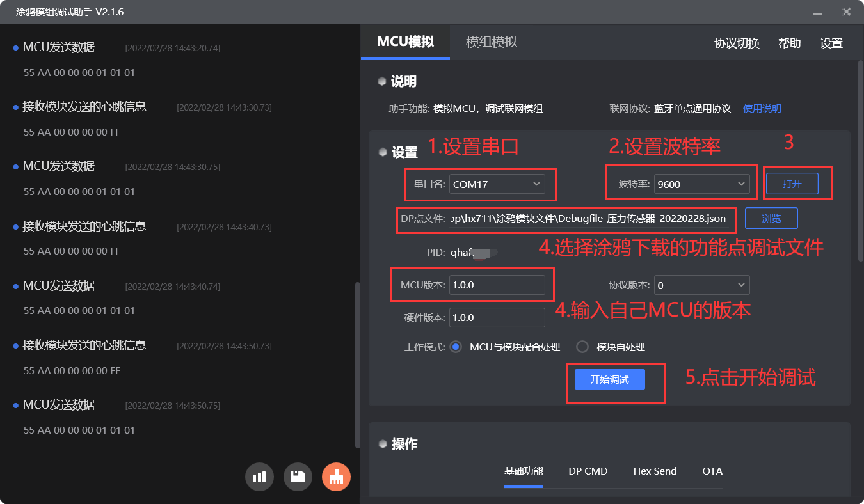Viewport: 864px width, 504px height.
Task: Open the 帮助 menu
Action: coord(790,43)
